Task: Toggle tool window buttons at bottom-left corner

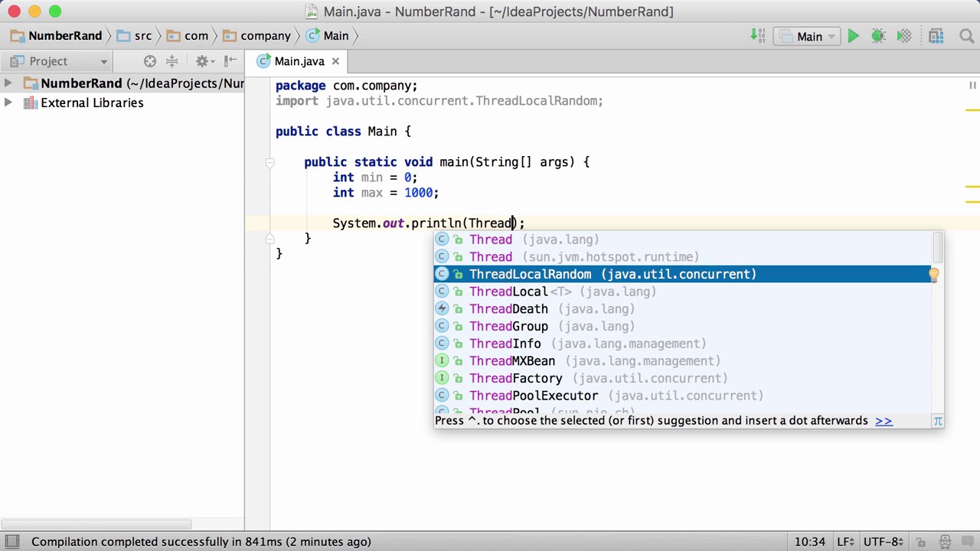Action: point(13,542)
